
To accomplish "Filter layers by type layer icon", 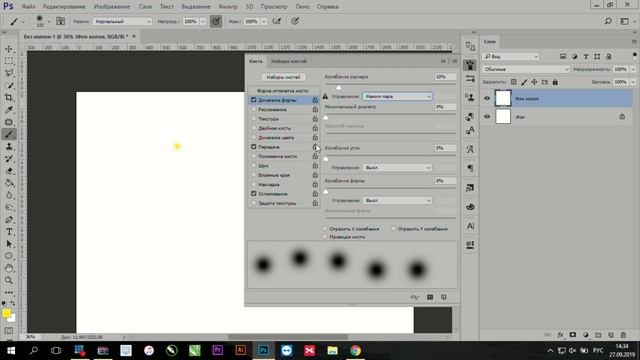I will [x=586, y=57].
